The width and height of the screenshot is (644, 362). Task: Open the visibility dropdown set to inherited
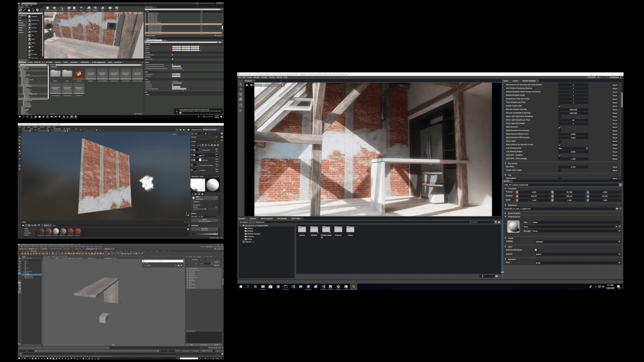click(578, 241)
